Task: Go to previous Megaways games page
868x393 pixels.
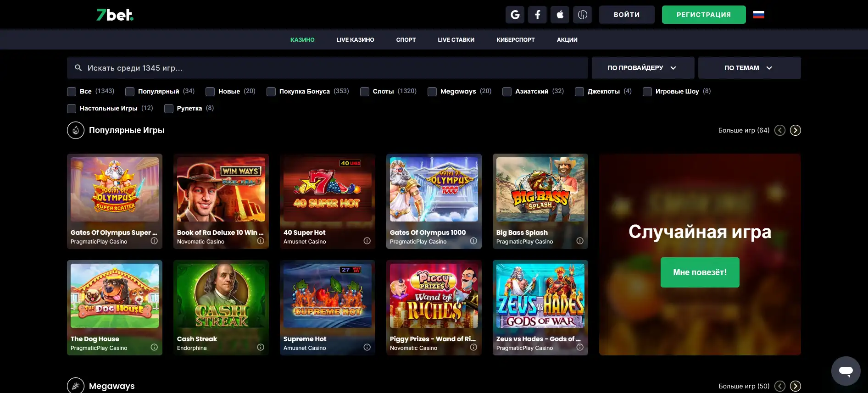Action: (x=780, y=386)
